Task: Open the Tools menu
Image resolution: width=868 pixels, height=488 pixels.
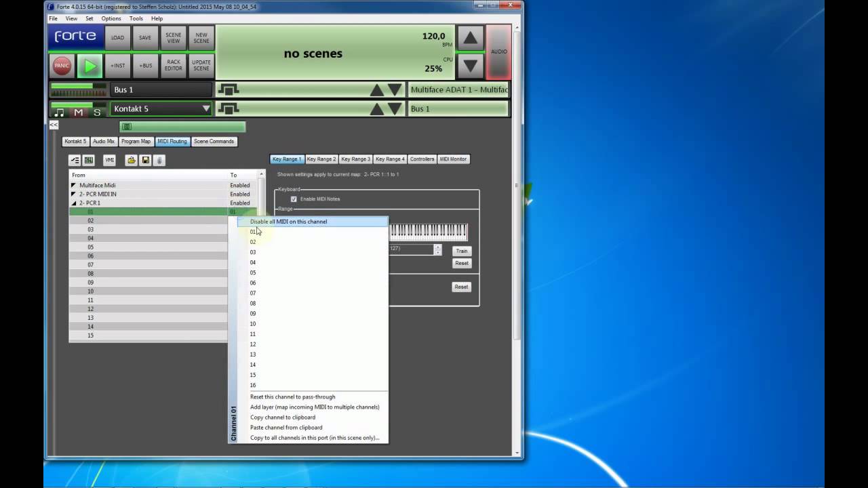Action: (x=136, y=18)
